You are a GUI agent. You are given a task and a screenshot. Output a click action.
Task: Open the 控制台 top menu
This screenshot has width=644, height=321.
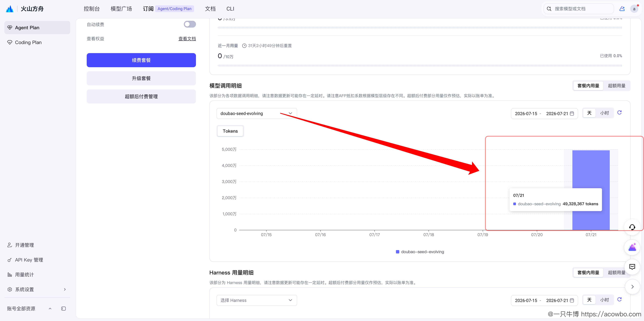pos(91,9)
